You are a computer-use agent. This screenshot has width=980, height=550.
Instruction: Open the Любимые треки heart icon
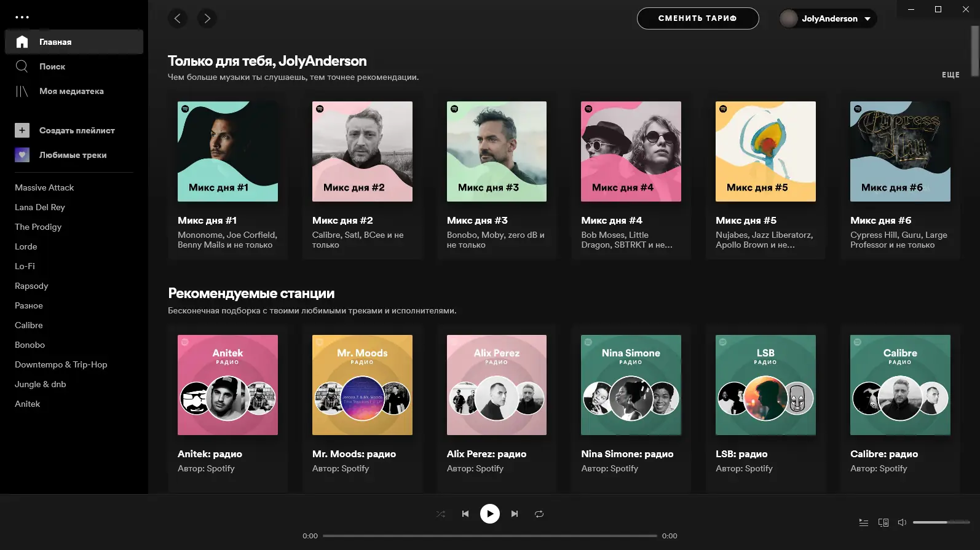[x=22, y=155]
